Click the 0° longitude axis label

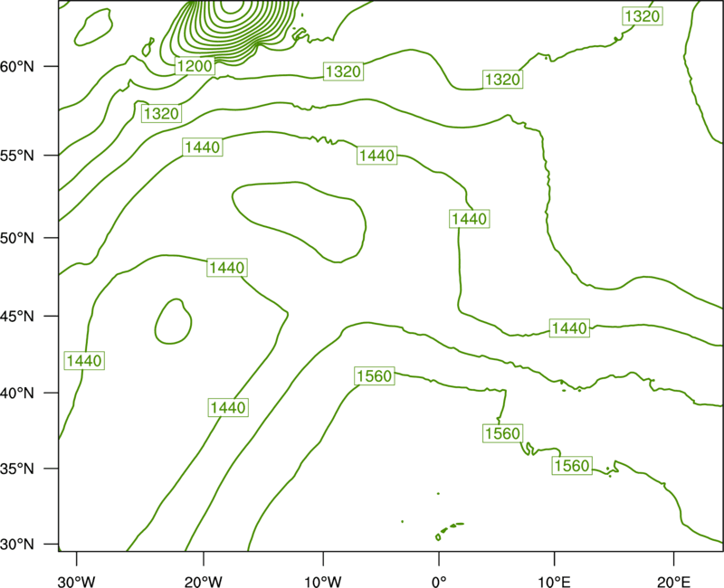pyautogui.click(x=439, y=582)
